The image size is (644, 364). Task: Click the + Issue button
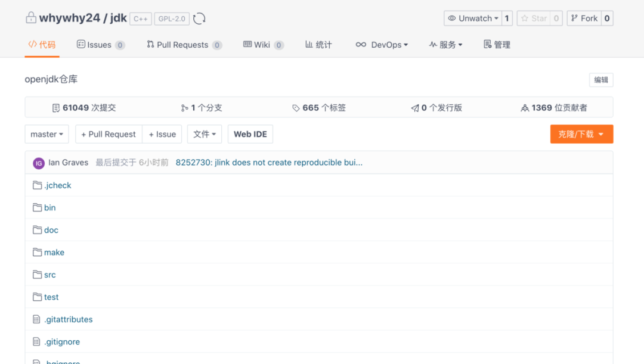pos(162,134)
